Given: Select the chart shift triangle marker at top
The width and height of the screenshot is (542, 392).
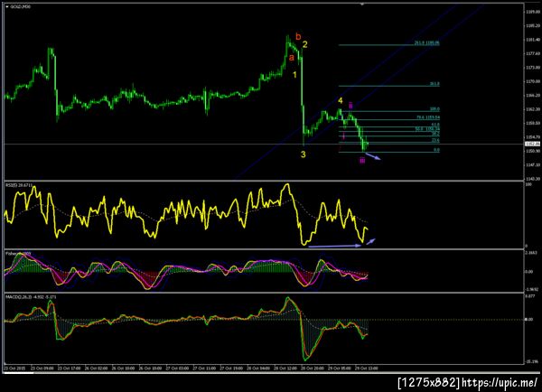Looking at the screenshot, I should 362,5.
